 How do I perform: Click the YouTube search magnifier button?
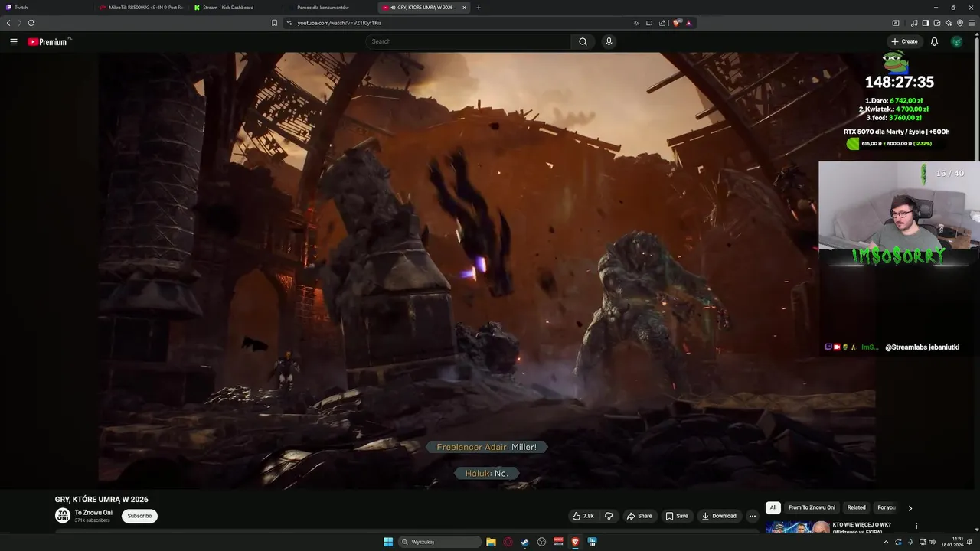583,42
